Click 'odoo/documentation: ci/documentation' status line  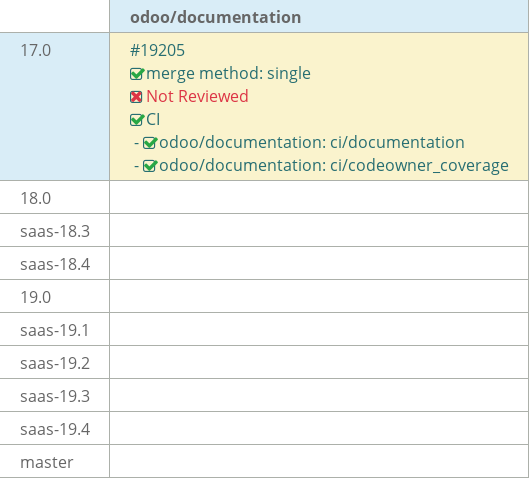[x=312, y=142]
